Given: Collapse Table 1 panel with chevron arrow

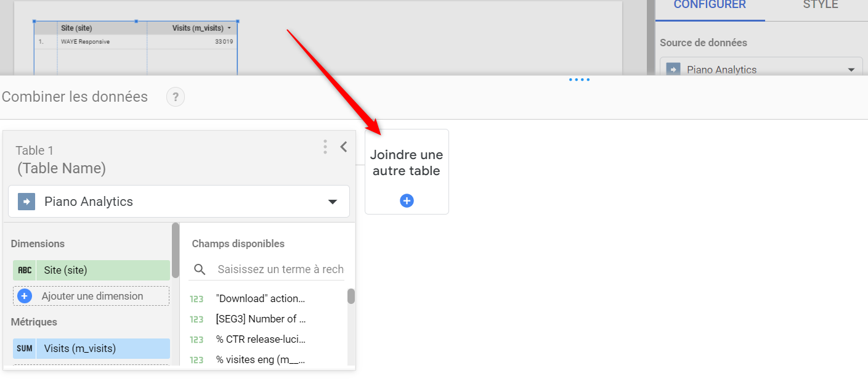Looking at the screenshot, I should coord(344,147).
